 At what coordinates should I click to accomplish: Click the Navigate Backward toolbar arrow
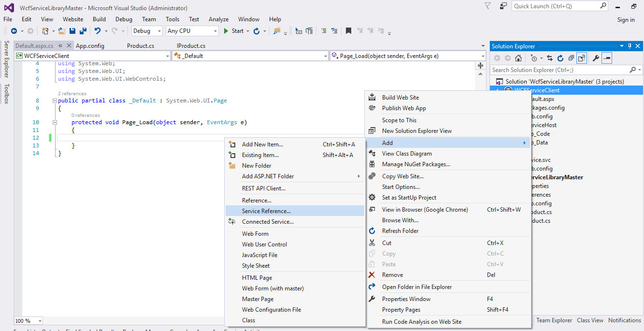[14, 31]
